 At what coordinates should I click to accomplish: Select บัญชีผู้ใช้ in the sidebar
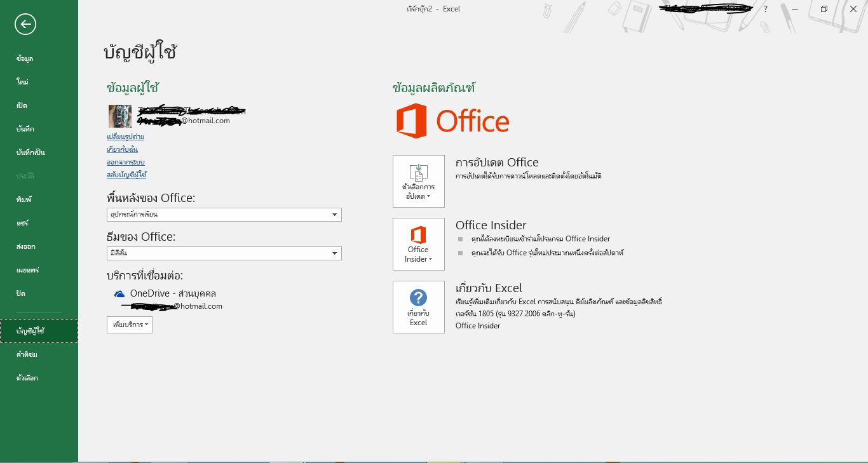pos(39,331)
